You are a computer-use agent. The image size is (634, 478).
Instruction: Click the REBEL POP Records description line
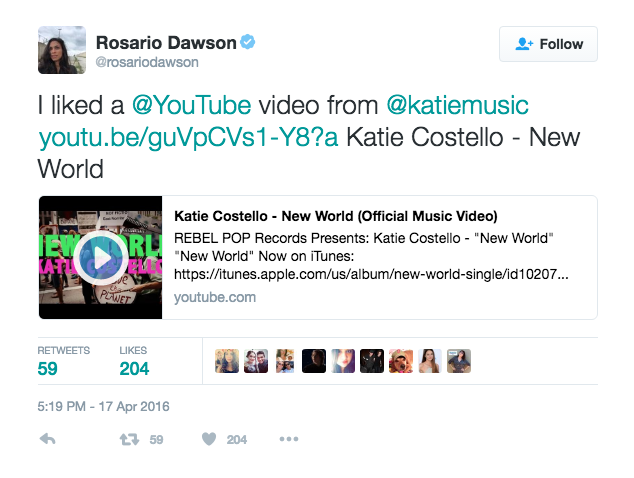click(363, 238)
